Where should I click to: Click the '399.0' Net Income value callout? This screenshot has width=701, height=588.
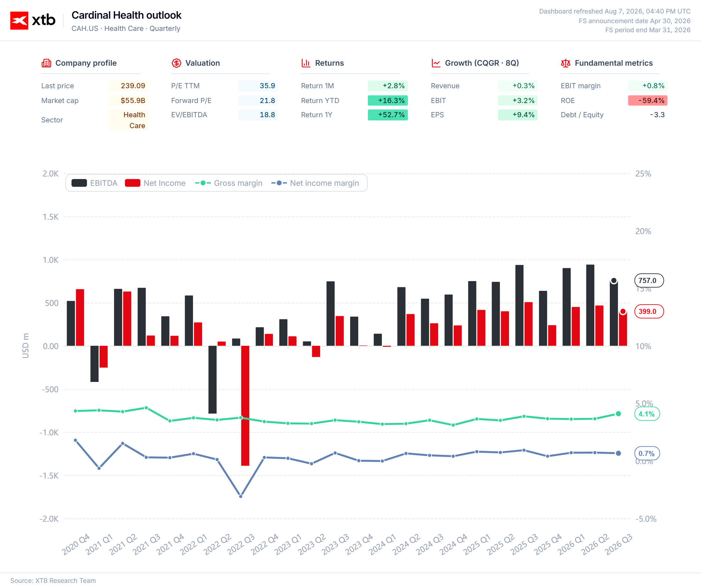click(x=649, y=311)
